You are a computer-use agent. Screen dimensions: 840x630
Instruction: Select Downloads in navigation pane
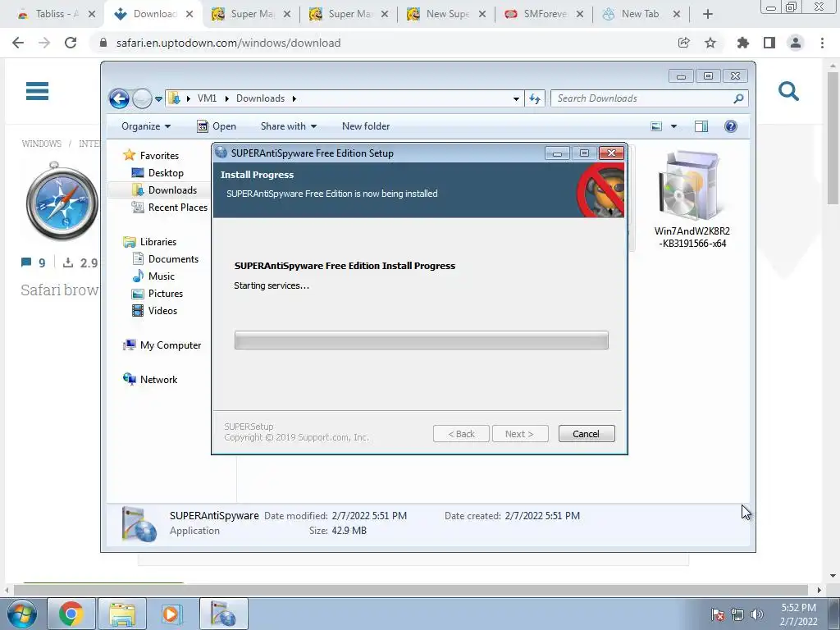coord(164,190)
